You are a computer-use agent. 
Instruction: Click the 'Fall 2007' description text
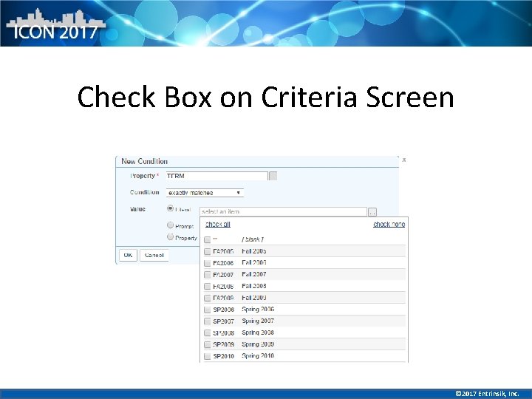253,274
